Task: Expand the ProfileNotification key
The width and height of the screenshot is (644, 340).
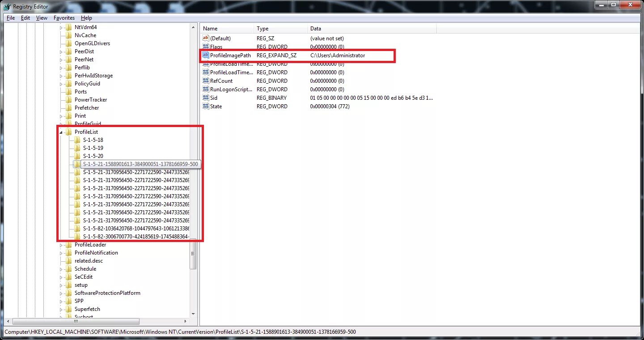Action: (61, 253)
